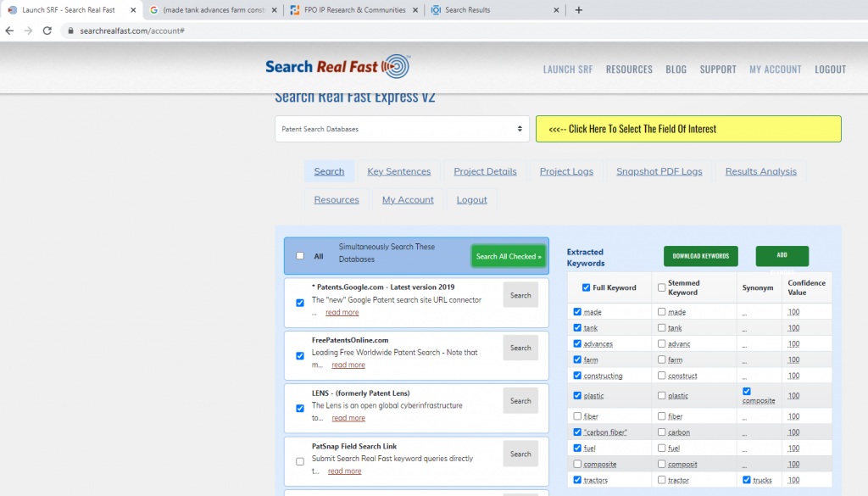Click the confidence value 100 for 'farm'
This screenshot has height=496, width=868.
[x=793, y=359]
